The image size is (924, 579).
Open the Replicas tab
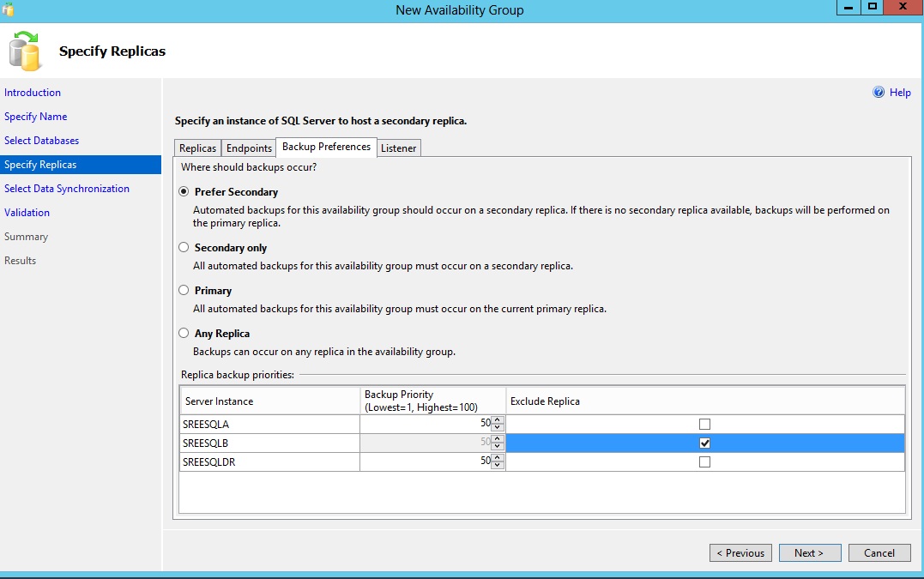pyautogui.click(x=197, y=148)
